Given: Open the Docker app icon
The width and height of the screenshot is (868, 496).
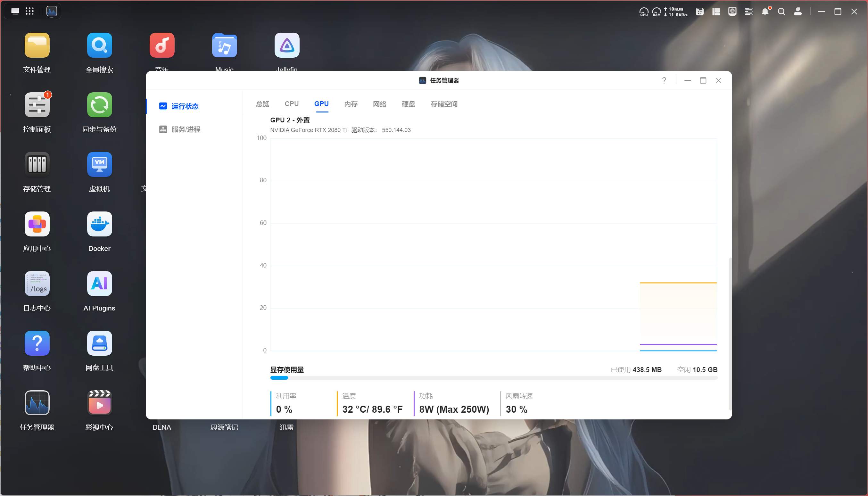Looking at the screenshot, I should [99, 224].
